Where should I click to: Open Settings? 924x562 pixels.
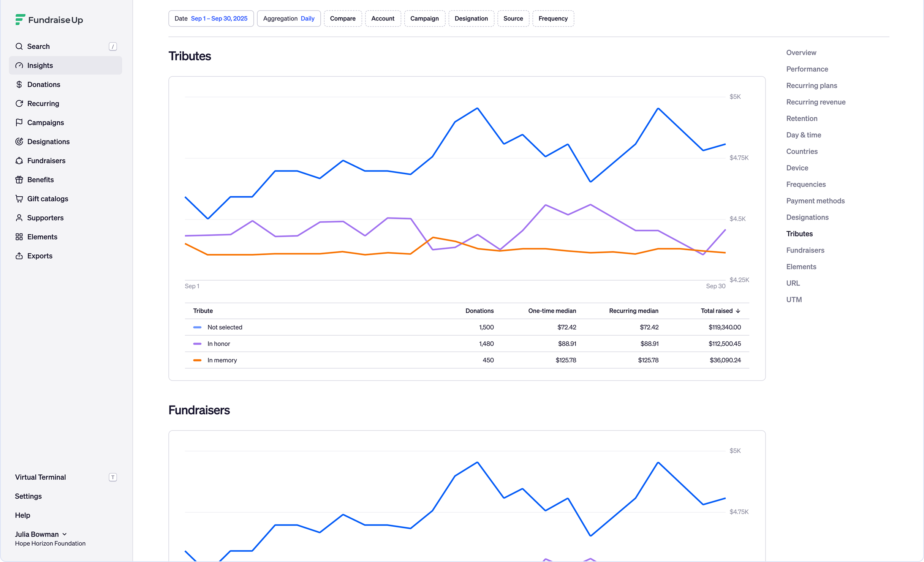click(28, 496)
